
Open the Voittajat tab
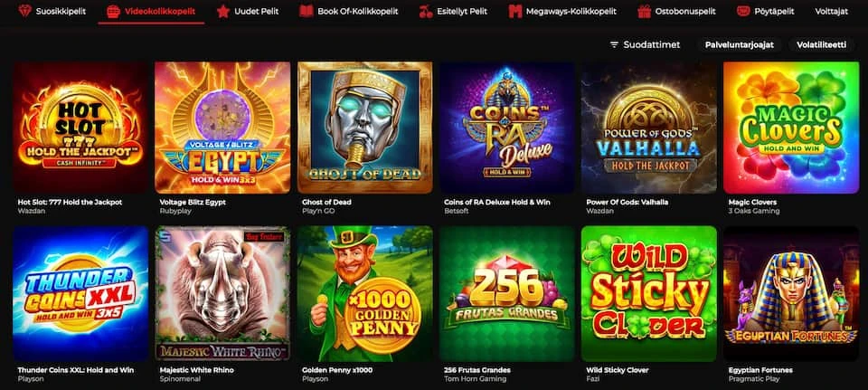[x=832, y=11]
